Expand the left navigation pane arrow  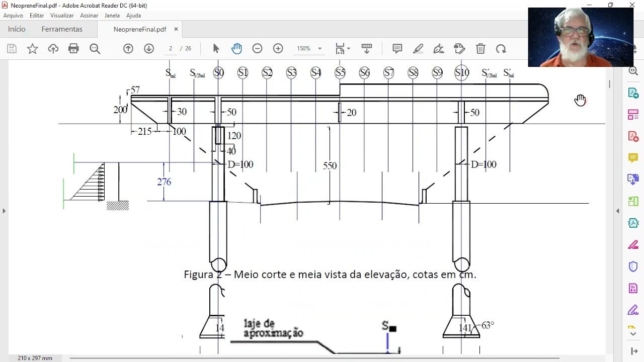tap(4, 211)
